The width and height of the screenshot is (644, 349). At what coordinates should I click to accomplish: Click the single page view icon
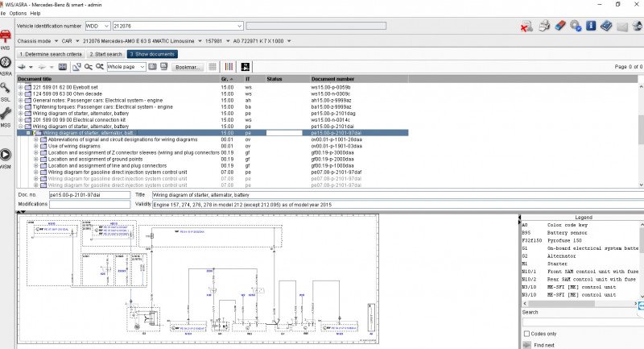(152, 66)
